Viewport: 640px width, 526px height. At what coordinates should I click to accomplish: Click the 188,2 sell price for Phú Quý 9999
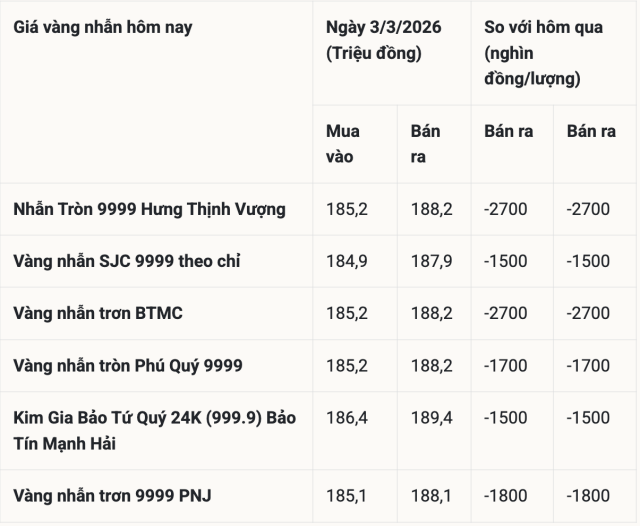pos(431,365)
